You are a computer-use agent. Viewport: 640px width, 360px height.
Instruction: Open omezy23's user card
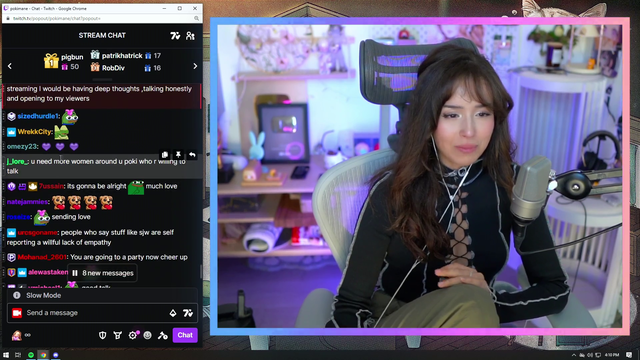(22, 147)
